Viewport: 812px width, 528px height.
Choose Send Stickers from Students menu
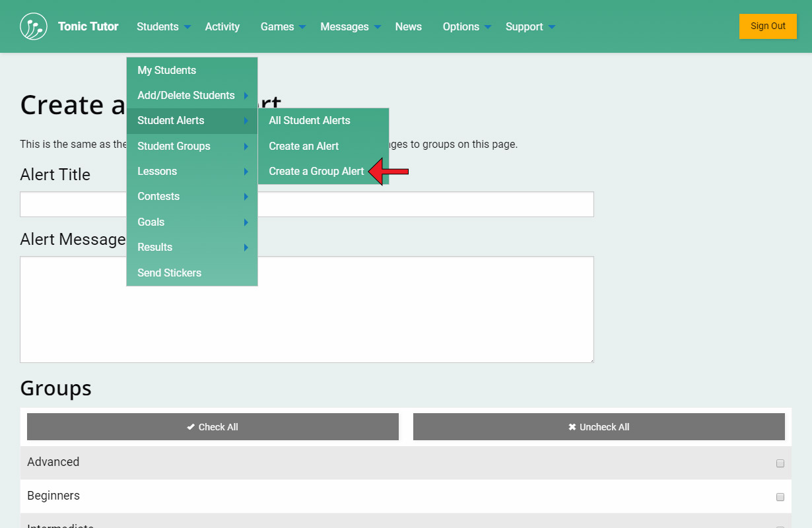169,273
